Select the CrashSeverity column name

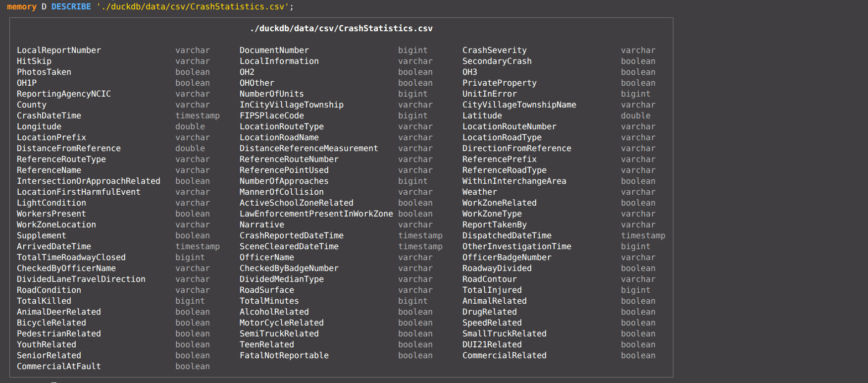pos(495,51)
